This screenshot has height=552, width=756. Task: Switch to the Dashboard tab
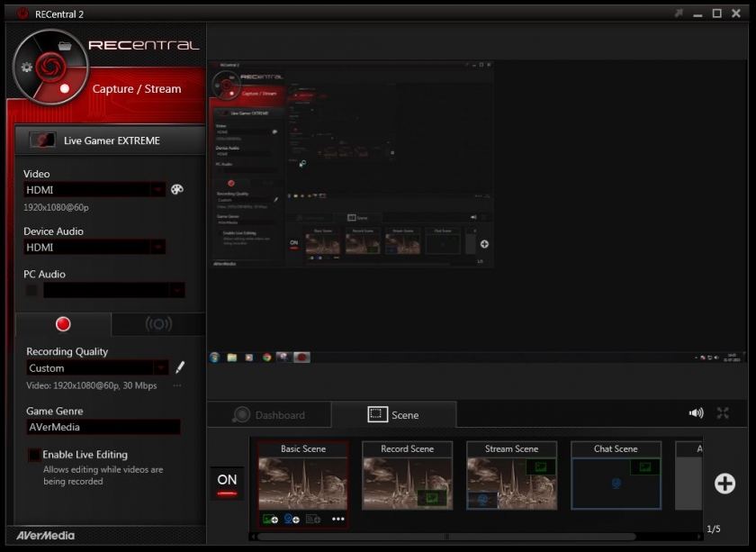coord(269,415)
